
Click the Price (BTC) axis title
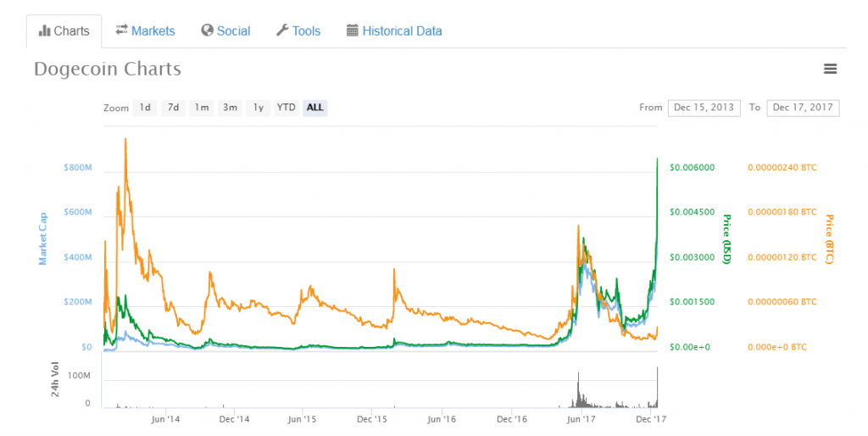tap(829, 238)
